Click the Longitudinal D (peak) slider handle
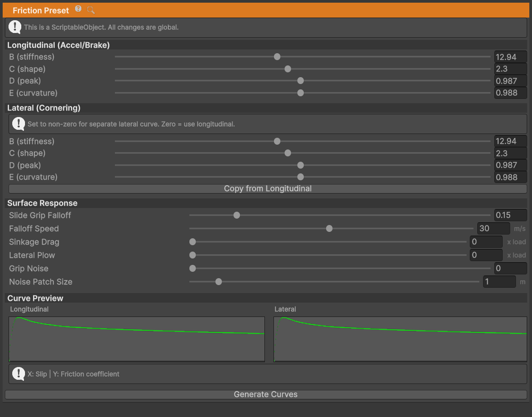The height and width of the screenshot is (417, 532). coord(301,81)
